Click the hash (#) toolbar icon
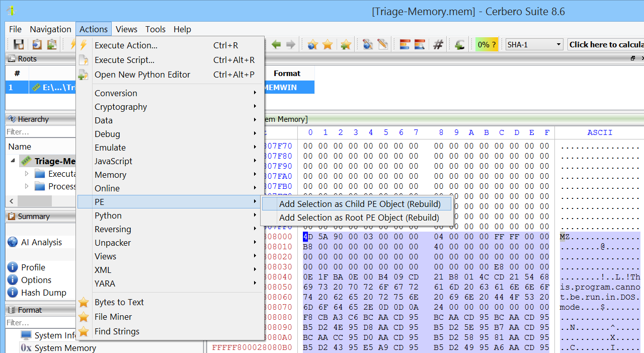The width and height of the screenshot is (644, 353). point(438,45)
